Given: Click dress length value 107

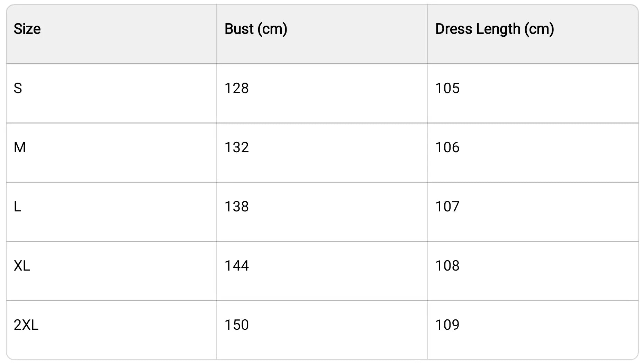Looking at the screenshot, I should pyautogui.click(x=447, y=207).
